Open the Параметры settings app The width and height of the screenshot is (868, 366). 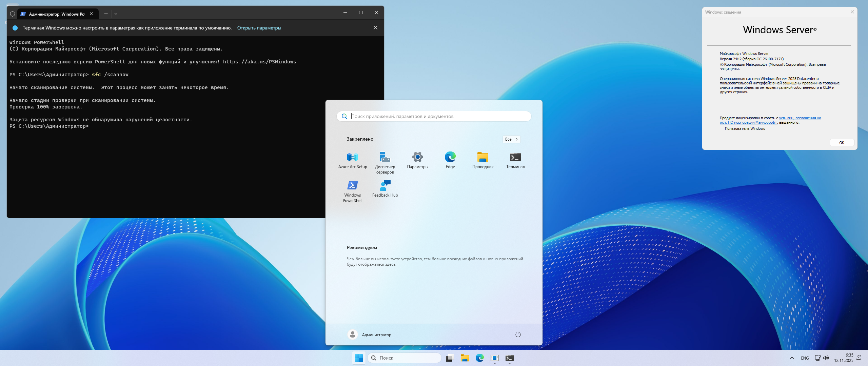point(417,160)
